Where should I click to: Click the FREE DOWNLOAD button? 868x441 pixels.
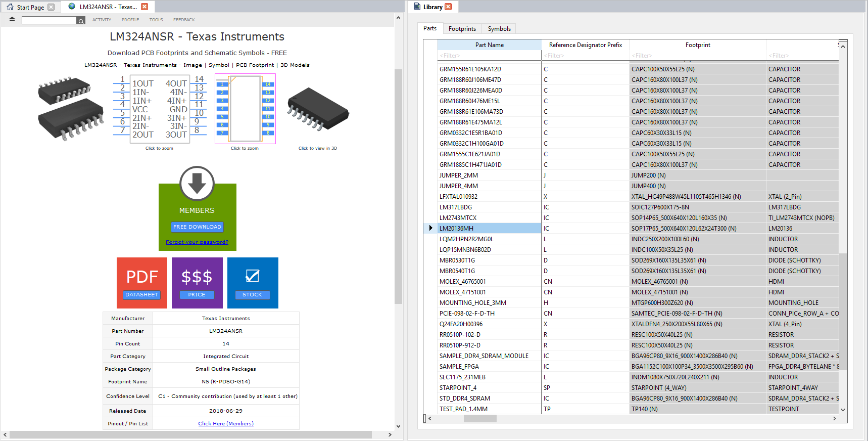click(x=197, y=227)
